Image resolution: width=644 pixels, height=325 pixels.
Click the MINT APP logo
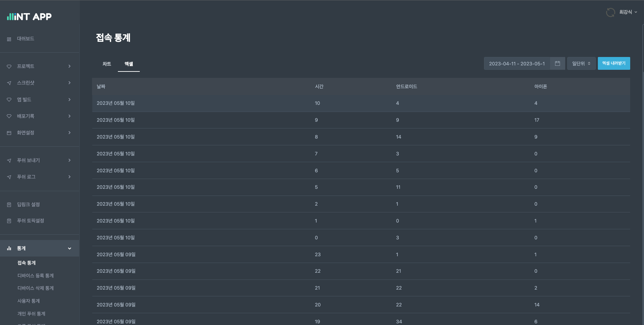(29, 17)
